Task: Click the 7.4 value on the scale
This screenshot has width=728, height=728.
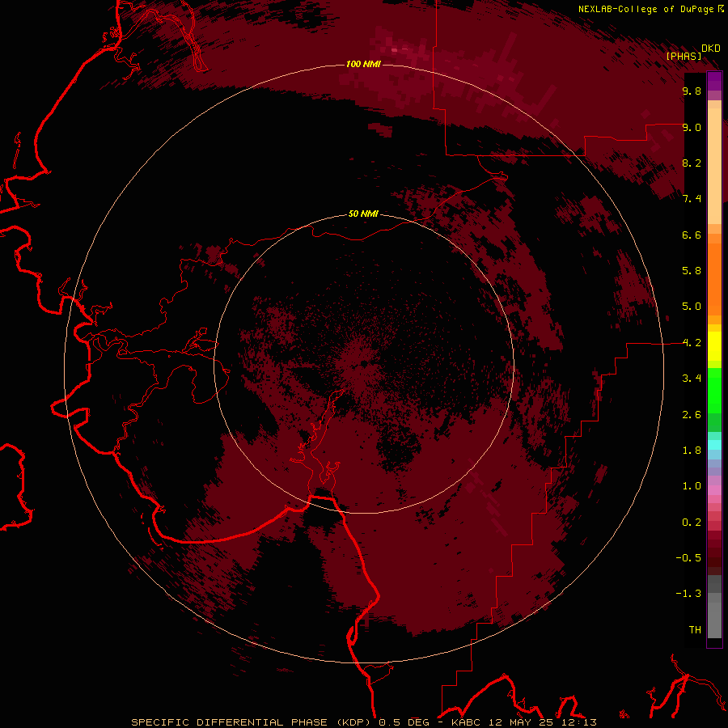Action: click(x=692, y=199)
